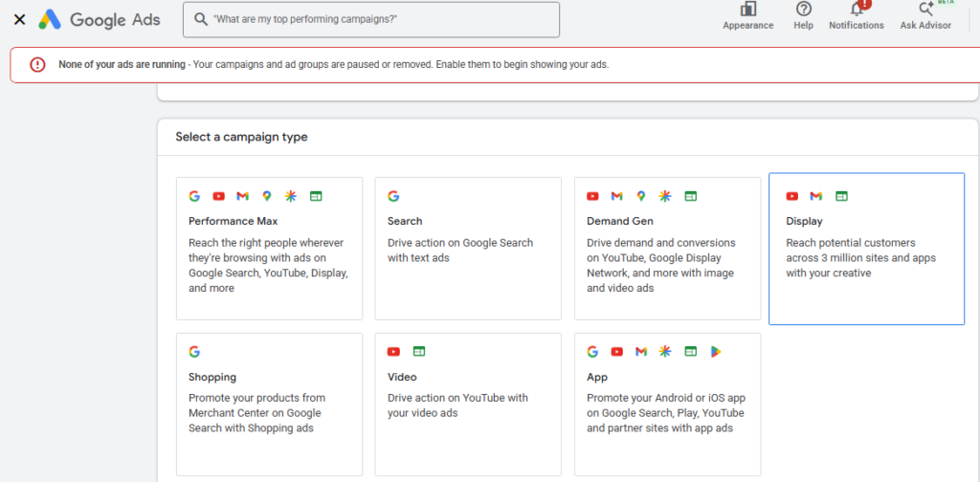Select the App campaign type card

(x=667, y=405)
